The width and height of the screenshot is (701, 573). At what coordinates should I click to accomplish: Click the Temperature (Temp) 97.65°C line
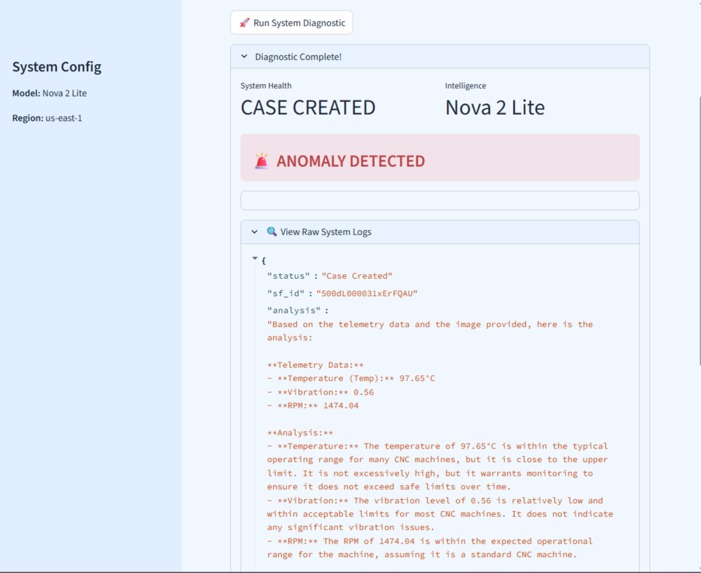[351, 379]
